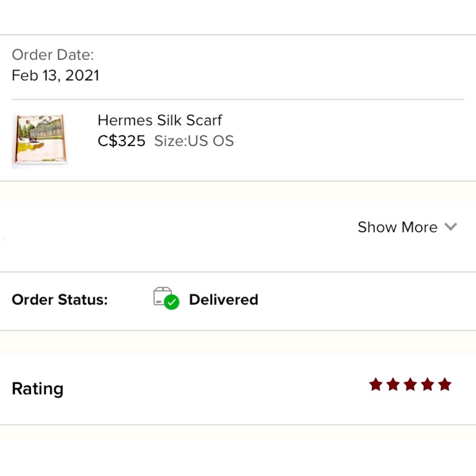
Task: Expand details with the Show More chevron
Action: coord(450,227)
